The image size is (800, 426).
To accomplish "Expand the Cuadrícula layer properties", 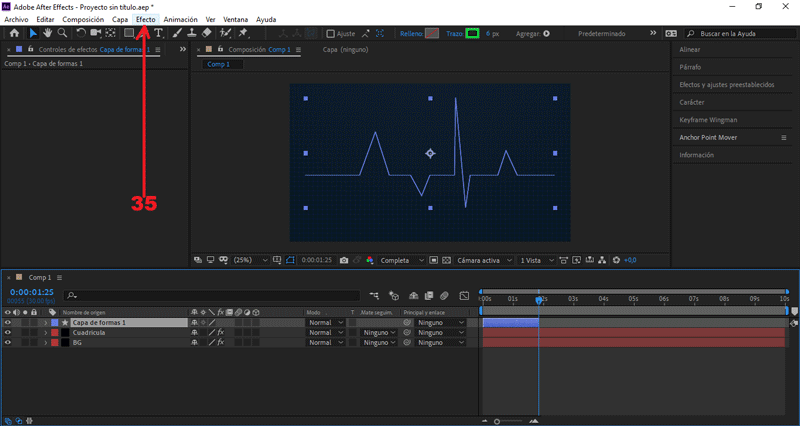I will pos(45,333).
